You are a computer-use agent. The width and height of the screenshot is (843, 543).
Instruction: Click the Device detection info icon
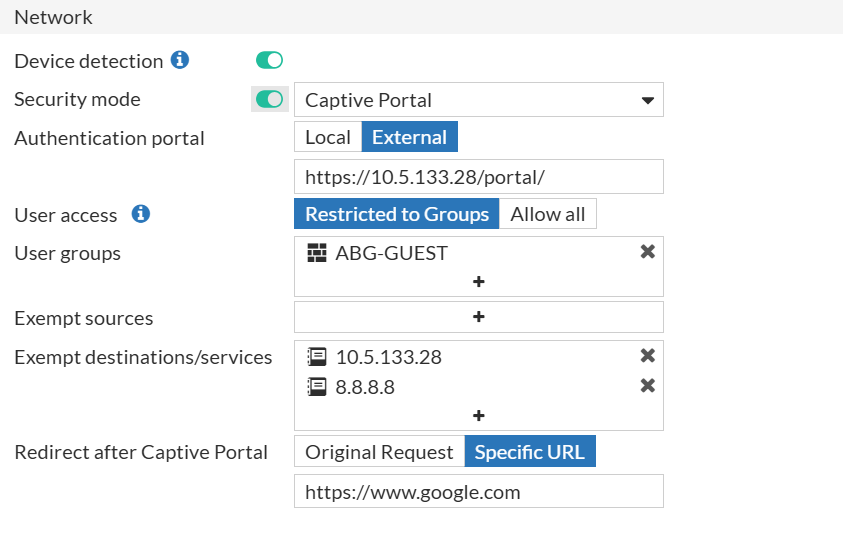[180, 60]
